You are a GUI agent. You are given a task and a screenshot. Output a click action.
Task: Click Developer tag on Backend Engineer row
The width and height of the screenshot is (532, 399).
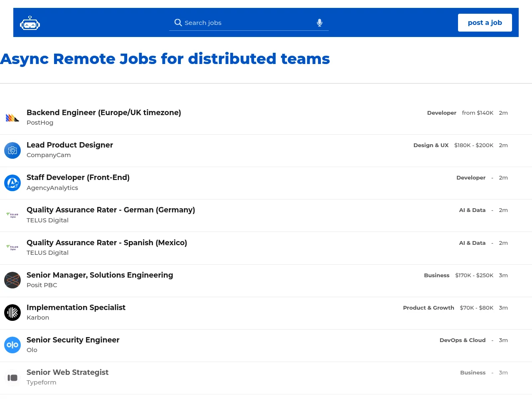442,113
